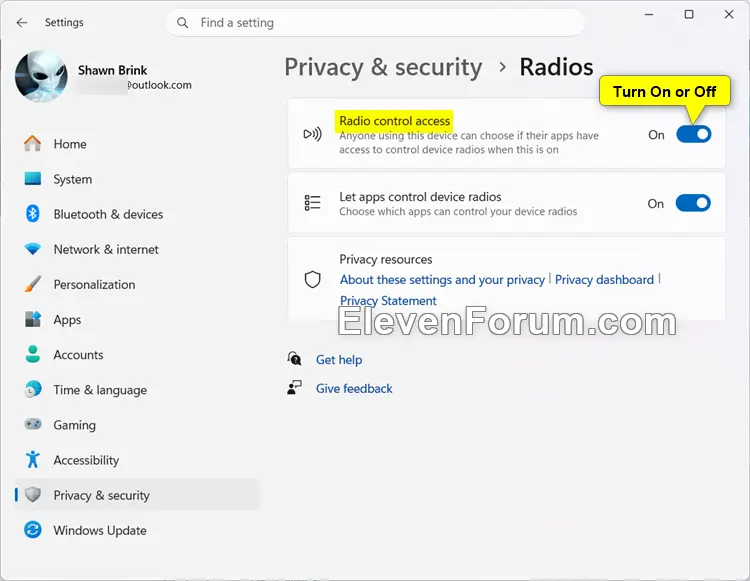Viewport: 750px width, 581px height.
Task: Click the Get help icon
Action: point(295,358)
